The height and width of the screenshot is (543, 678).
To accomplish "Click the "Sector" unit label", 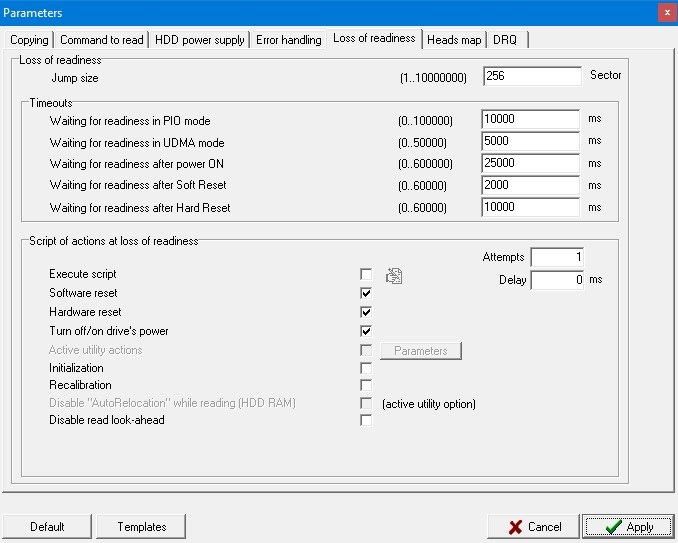I will click(605, 75).
